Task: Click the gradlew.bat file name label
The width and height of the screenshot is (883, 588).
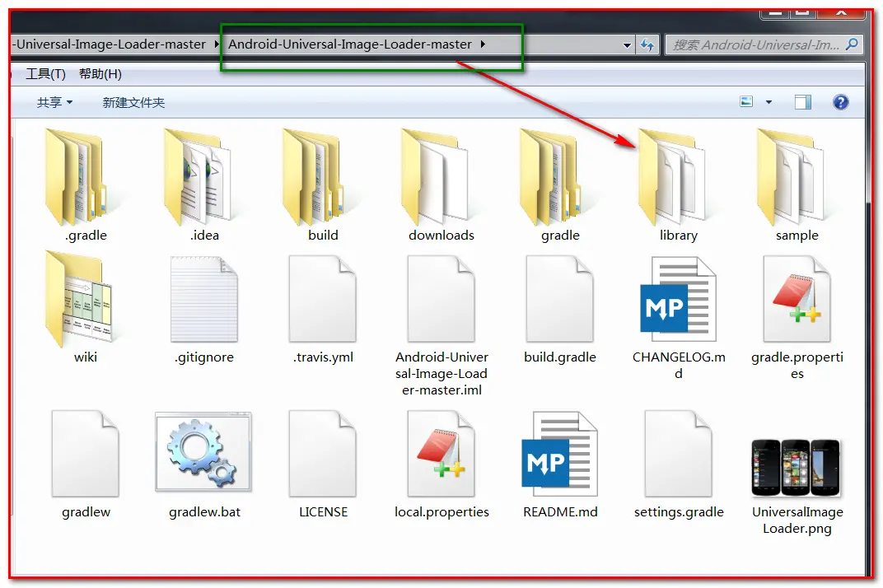Action: coord(204,512)
